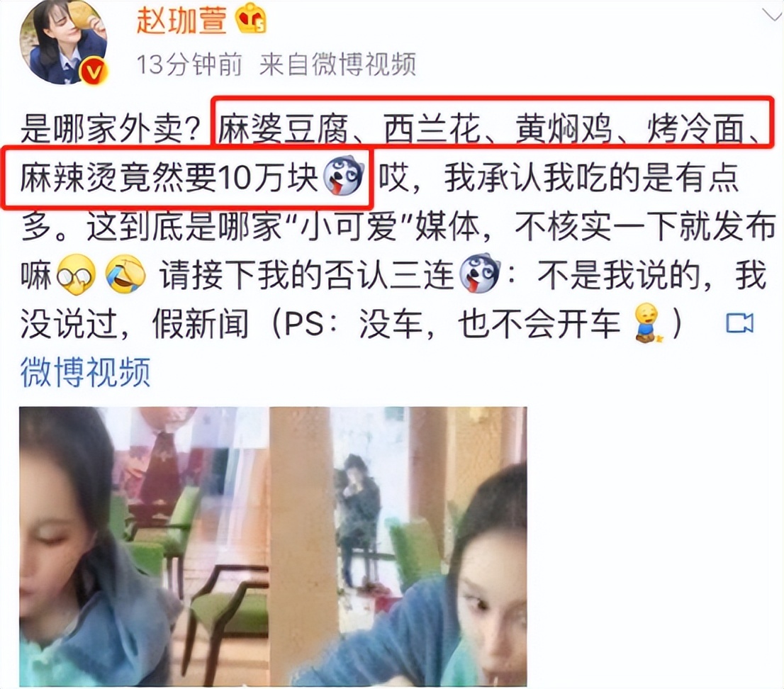
Task: Click the text 是哪家外卖
Action: [101, 128]
